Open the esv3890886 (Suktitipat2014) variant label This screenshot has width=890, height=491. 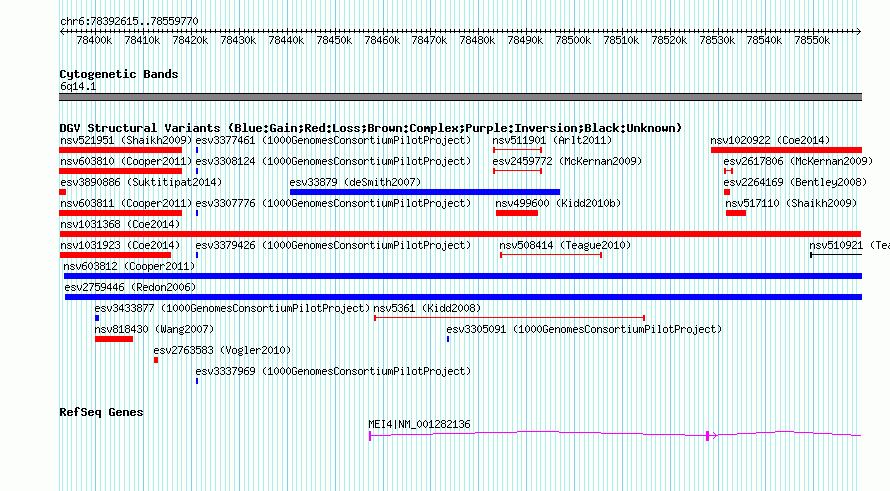point(141,182)
